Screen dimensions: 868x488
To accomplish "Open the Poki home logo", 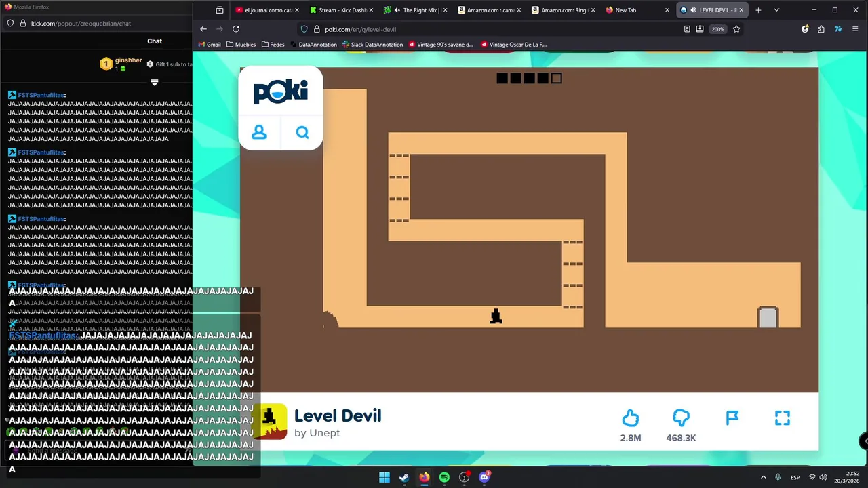I will (x=281, y=91).
